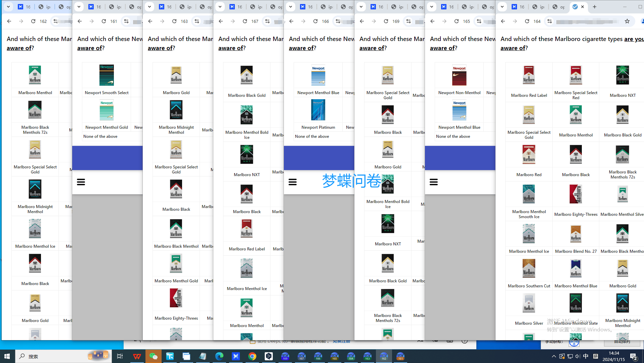644x363 pixels.
Task: Go back in the 166 browser window
Action: (x=291, y=21)
